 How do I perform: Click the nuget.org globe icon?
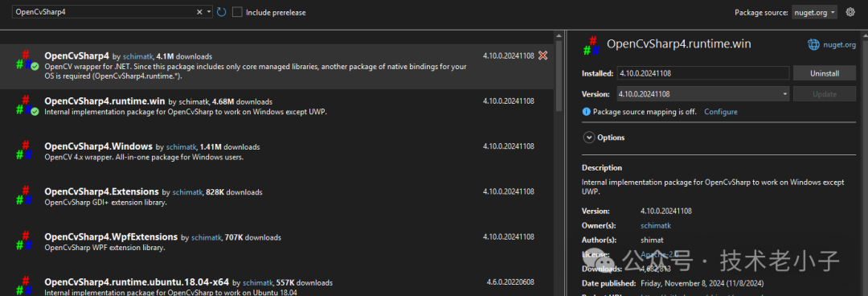pyautogui.click(x=813, y=45)
